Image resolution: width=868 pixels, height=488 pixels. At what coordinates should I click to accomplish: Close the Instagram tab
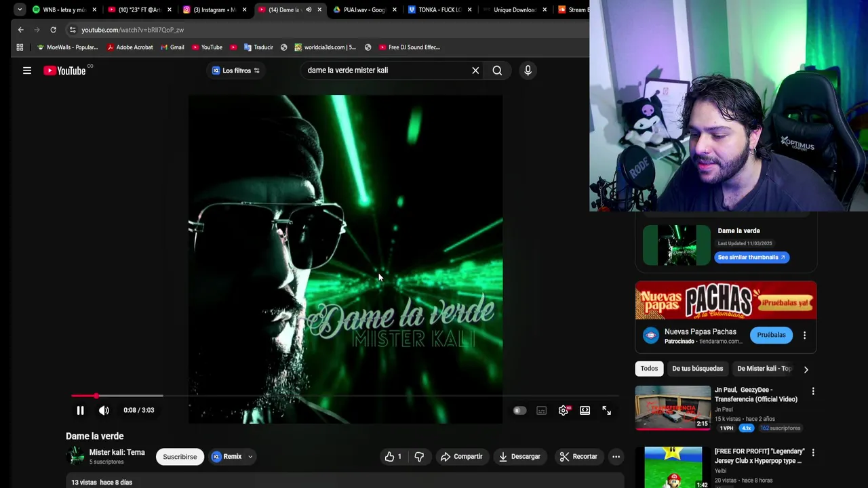click(244, 9)
